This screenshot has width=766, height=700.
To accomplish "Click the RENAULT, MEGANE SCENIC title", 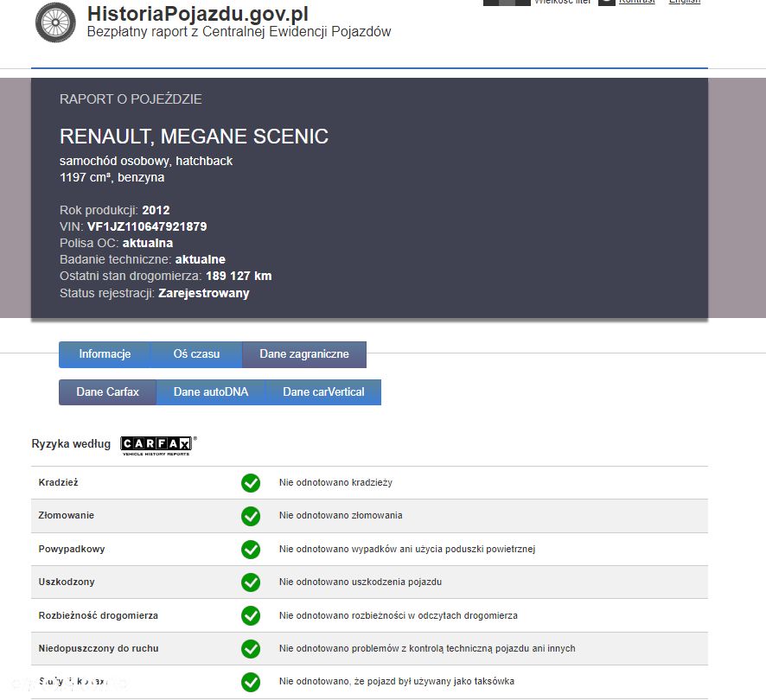I will [194, 137].
